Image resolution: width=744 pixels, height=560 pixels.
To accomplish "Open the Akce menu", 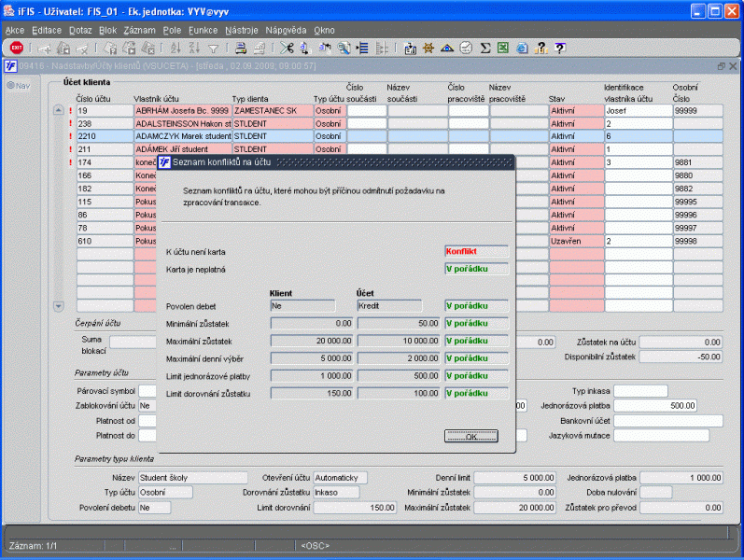I will point(15,30).
